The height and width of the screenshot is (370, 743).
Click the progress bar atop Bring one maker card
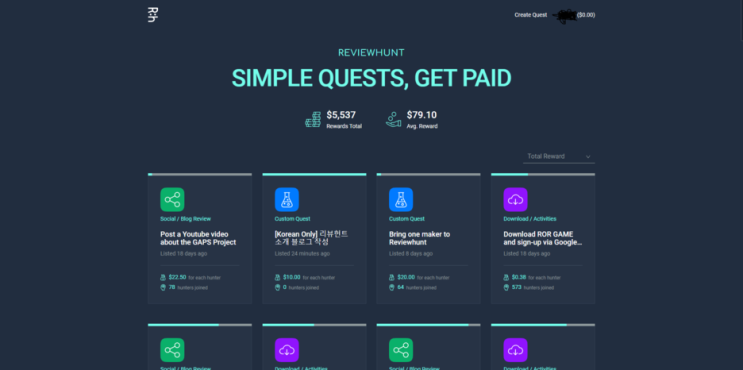pyautogui.click(x=428, y=174)
